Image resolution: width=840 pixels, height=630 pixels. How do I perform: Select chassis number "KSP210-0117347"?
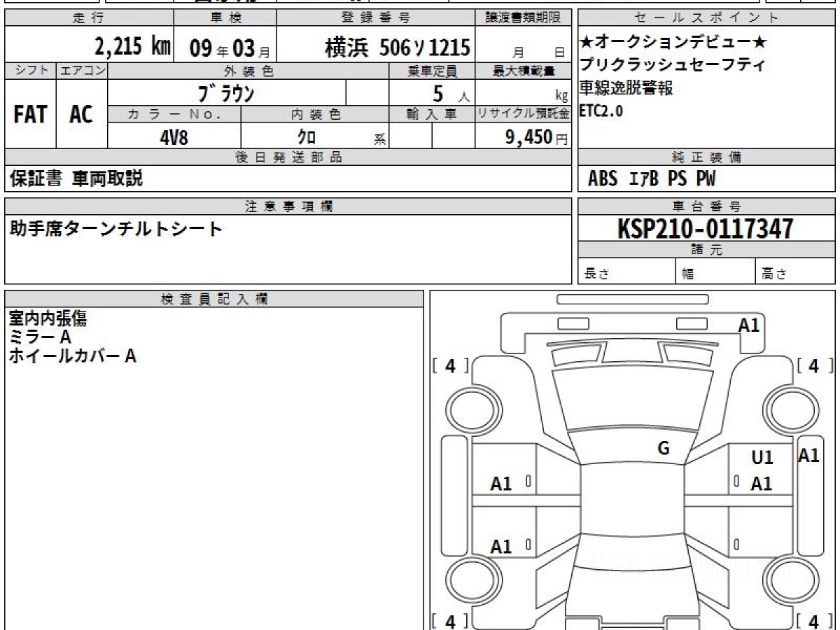coord(706,229)
